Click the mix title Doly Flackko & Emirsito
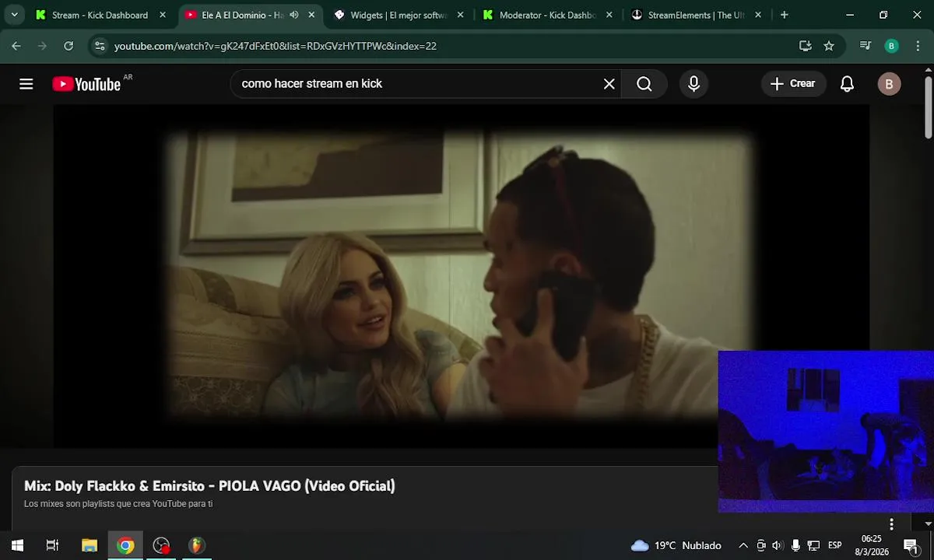This screenshot has height=560, width=934. click(x=209, y=486)
